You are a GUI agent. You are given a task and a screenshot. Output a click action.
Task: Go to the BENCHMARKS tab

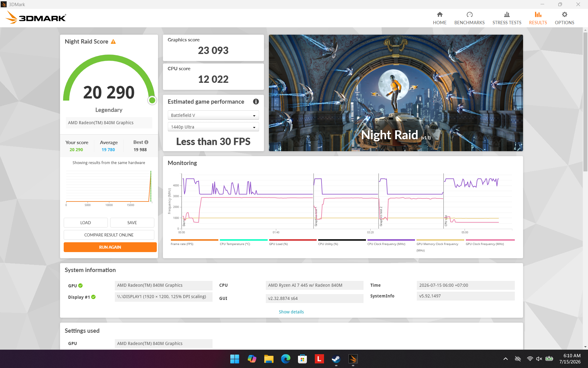[x=469, y=18]
